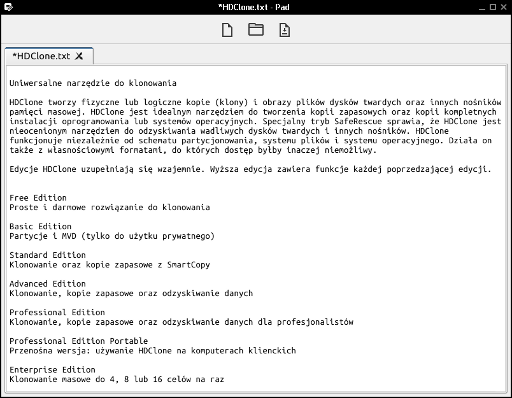Click the 'Basic Edition' line

tap(40, 226)
